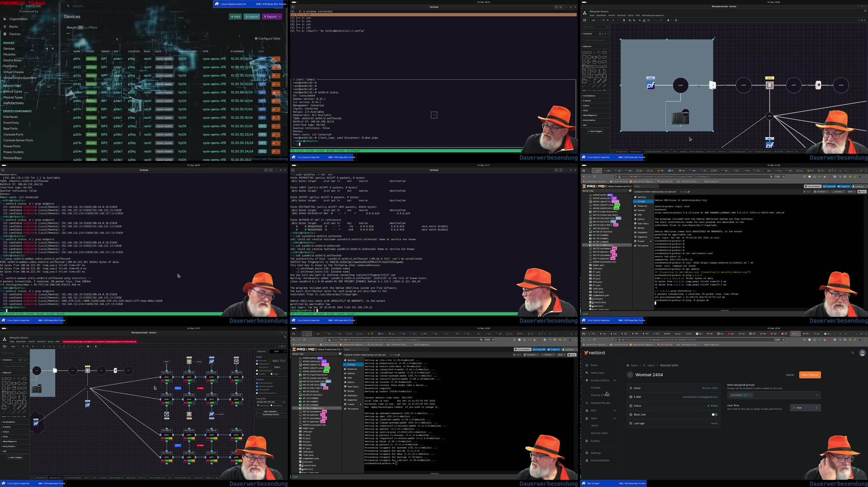Select the actor stick figure shape in the 20:36 draw.io window
The width and height of the screenshot is (868, 487).
pyautogui.click(x=599, y=72)
